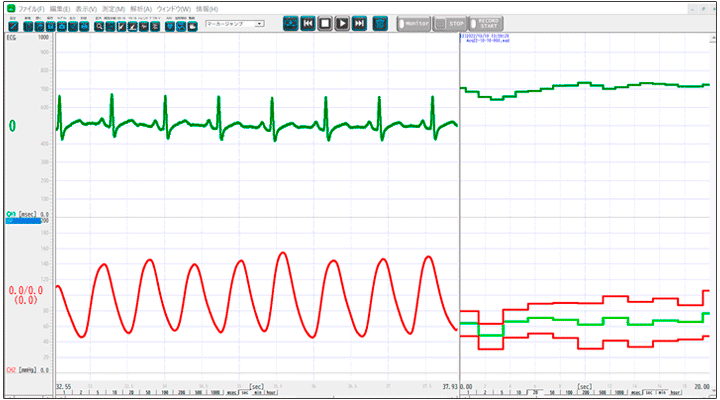The height and width of the screenshot is (400, 720).
Task: Click the new file toolbar icon
Action: click(x=28, y=27)
